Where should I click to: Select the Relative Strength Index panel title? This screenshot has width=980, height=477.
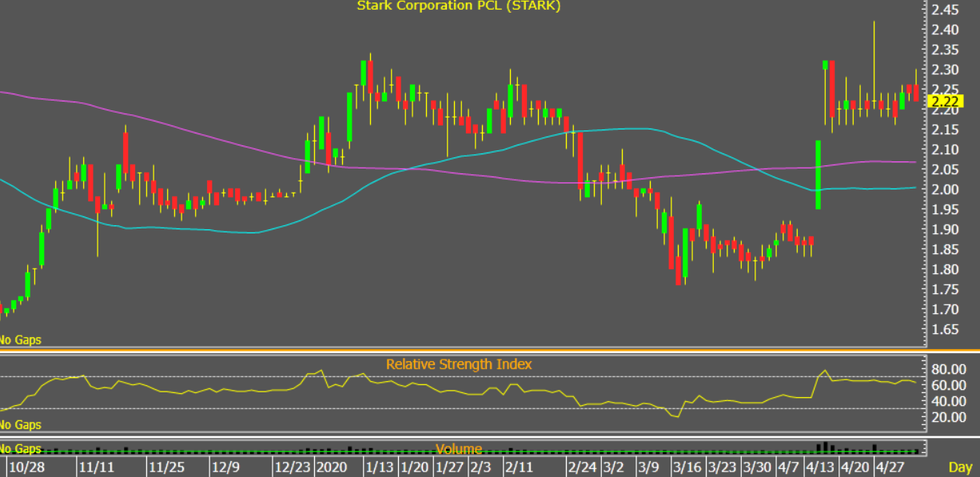[459, 364]
